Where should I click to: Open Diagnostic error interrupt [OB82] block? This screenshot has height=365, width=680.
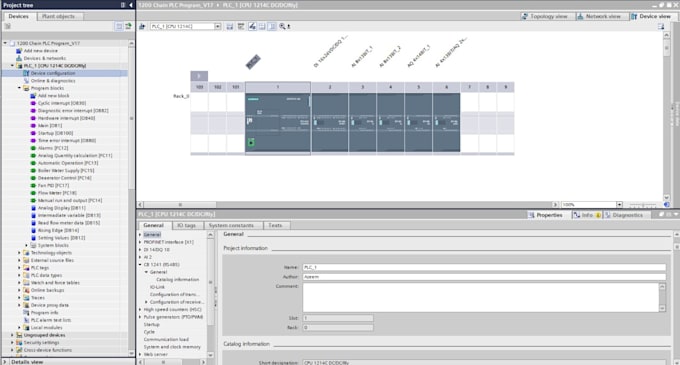tap(73, 111)
